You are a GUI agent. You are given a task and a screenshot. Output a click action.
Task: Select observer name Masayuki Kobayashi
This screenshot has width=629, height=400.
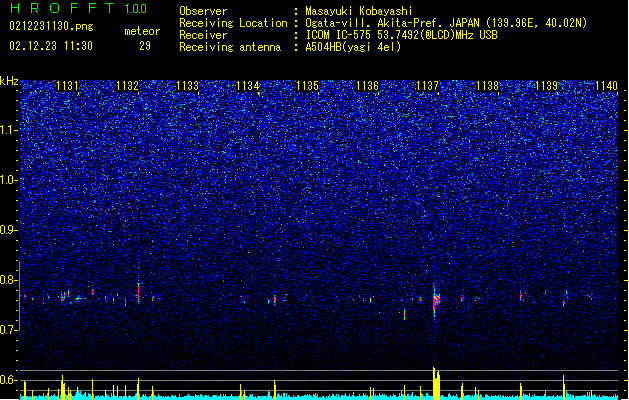point(359,11)
